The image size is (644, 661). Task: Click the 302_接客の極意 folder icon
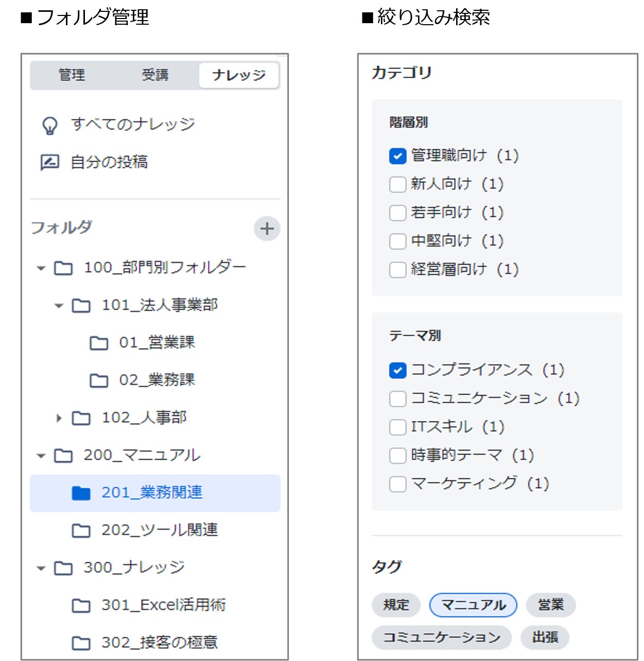81,643
